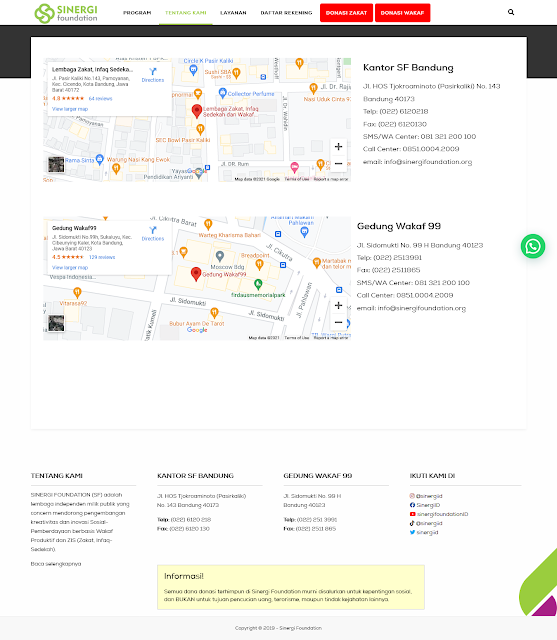The image size is (557, 640).
Task: Open the search magnifier icon
Action: pyautogui.click(x=511, y=12)
